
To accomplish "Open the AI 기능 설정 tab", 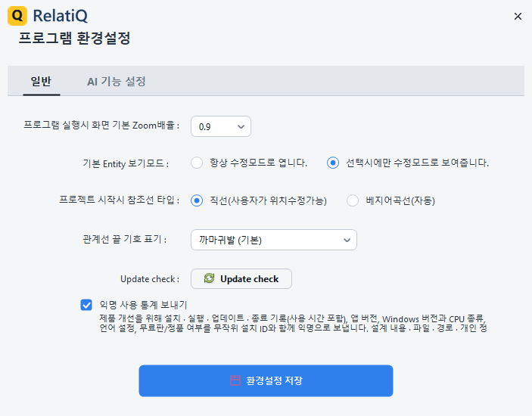I will (x=117, y=82).
